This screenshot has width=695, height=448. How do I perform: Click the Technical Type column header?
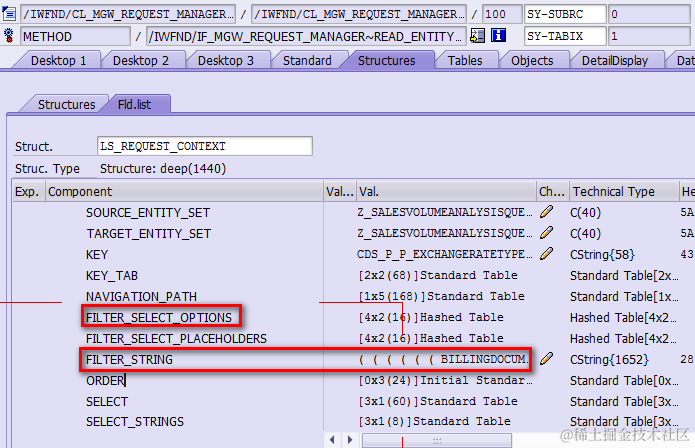tap(624, 191)
